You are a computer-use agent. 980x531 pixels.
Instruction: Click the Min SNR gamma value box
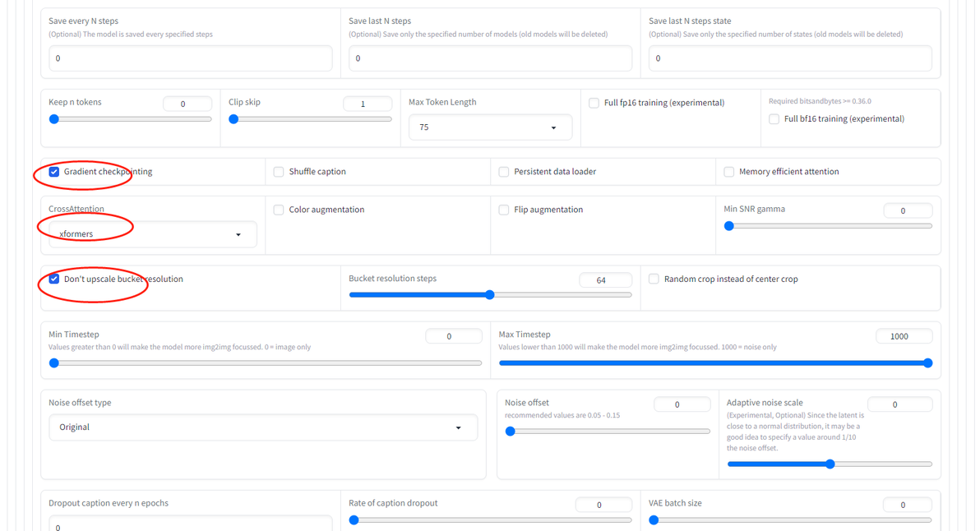tap(908, 210)
